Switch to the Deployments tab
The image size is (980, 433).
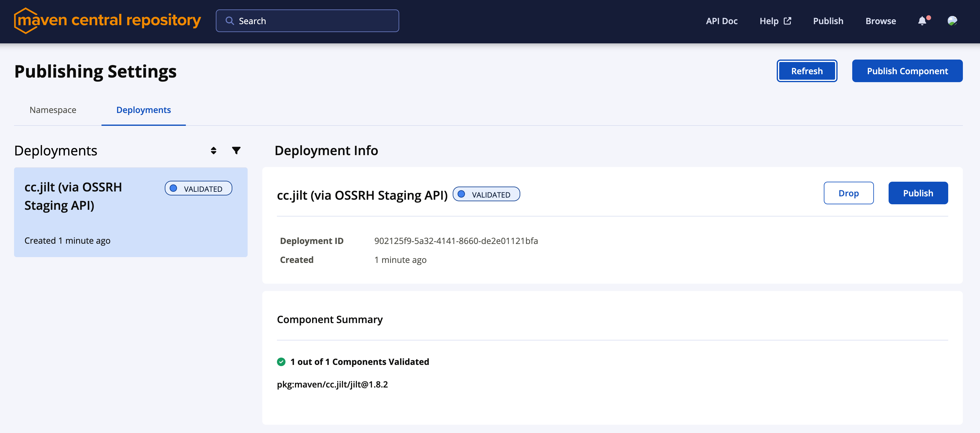coord(143,110)
